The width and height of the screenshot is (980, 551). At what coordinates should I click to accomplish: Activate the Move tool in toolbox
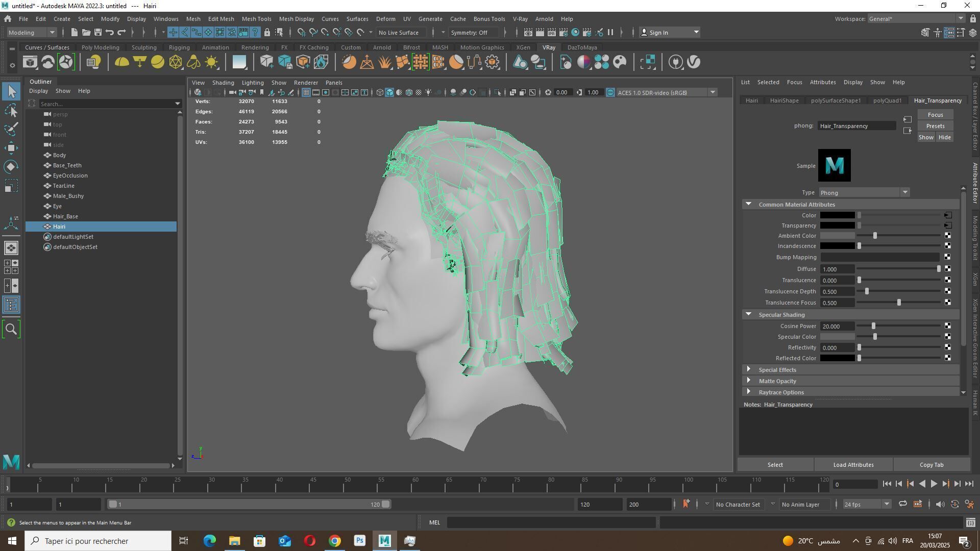[x=11, y=148]
